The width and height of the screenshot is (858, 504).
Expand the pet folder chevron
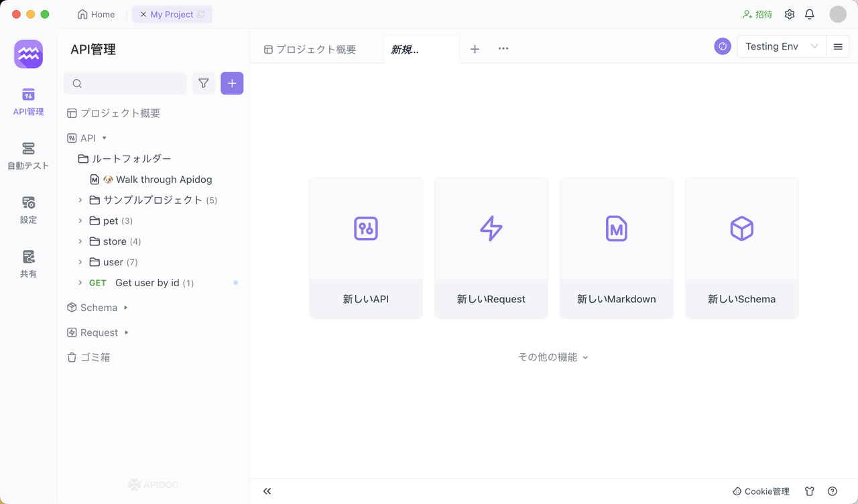click(80, 220)
